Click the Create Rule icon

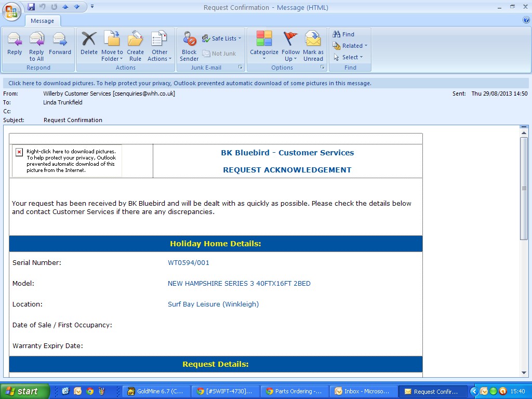pos(135,47)
